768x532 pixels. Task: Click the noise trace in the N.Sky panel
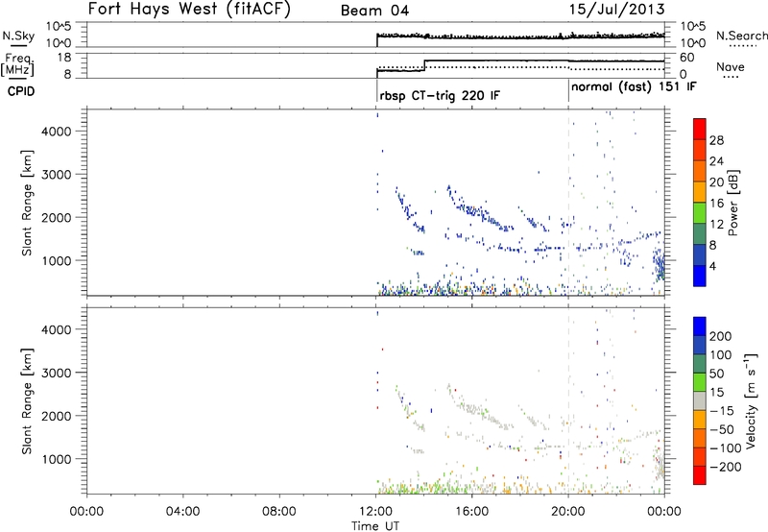(x=520, y=36)
